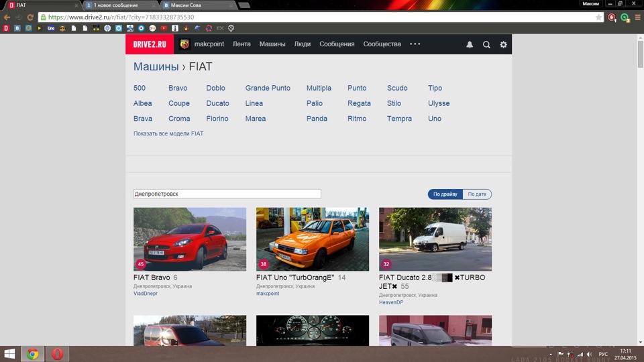Open the Люди menu item

tap(303, 44)
